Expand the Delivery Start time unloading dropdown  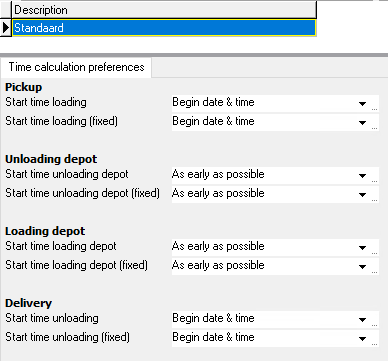[362, 320]
